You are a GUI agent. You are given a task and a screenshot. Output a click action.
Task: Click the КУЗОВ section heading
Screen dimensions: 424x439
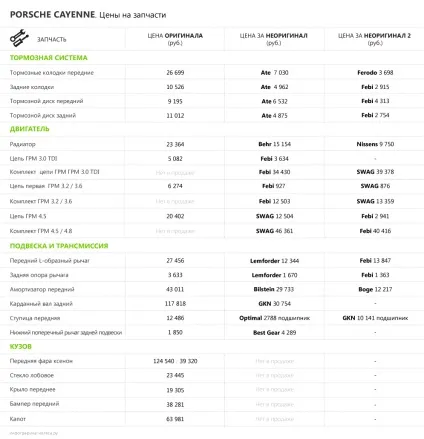(x=21, y=346)
